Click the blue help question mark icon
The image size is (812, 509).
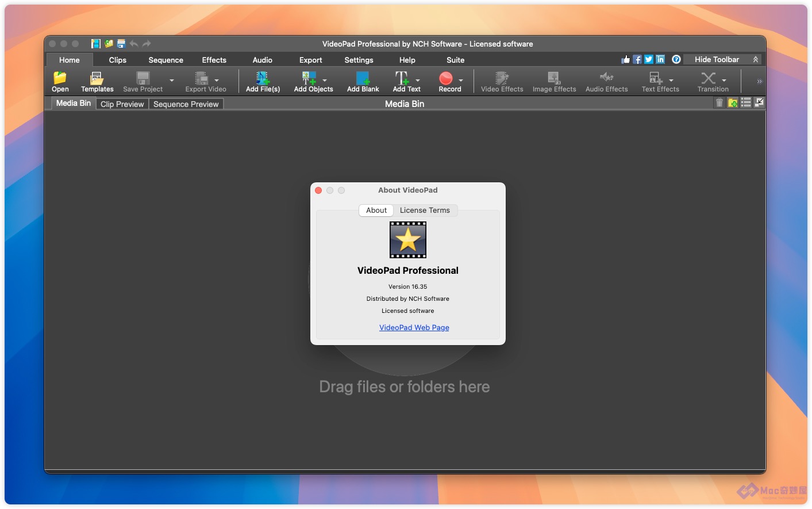coord(676,59)
